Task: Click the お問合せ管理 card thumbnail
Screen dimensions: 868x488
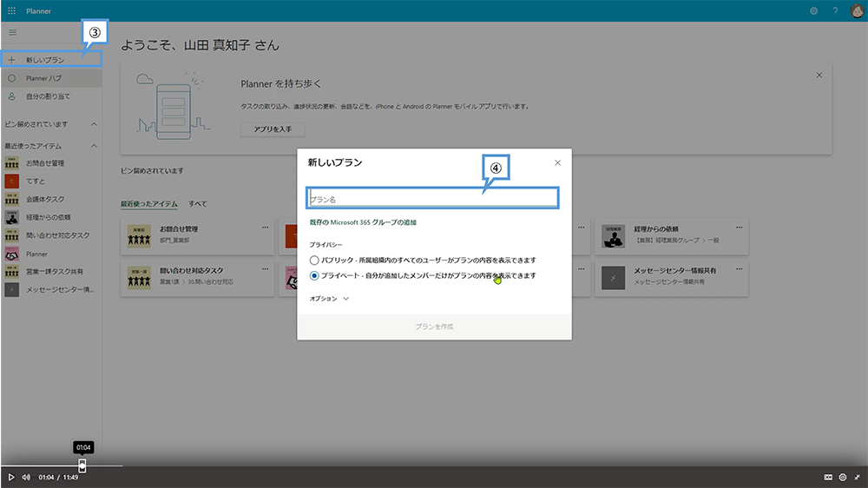Action: (x=139, y=236)
